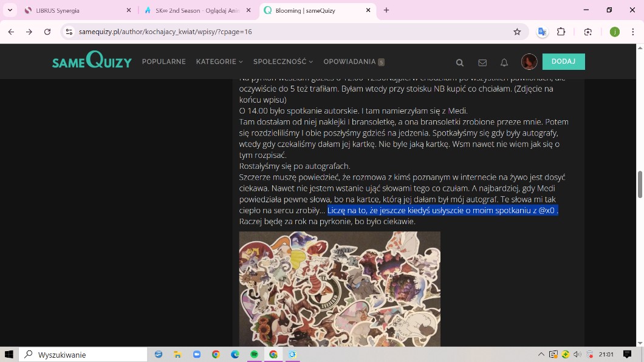This screenshot has height=362, width=644.
Task: Expand the Kategorie dropdown menu
Action: (219, 61)
